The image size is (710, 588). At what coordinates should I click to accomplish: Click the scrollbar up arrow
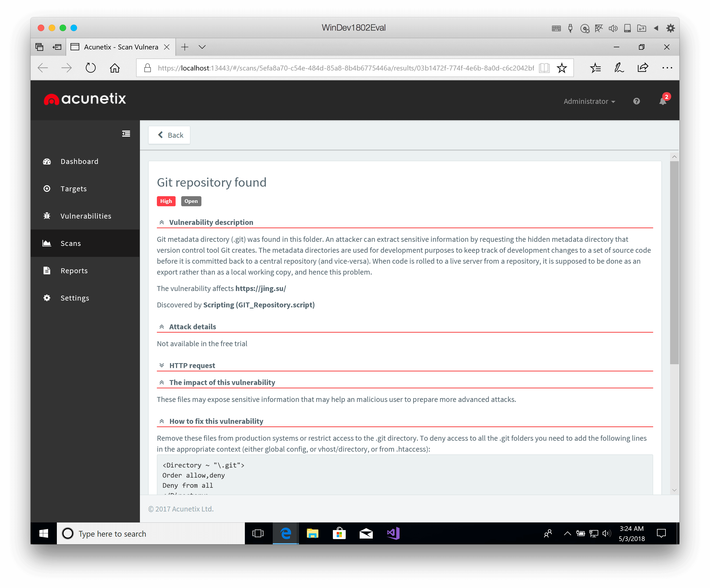coord(674,157)
